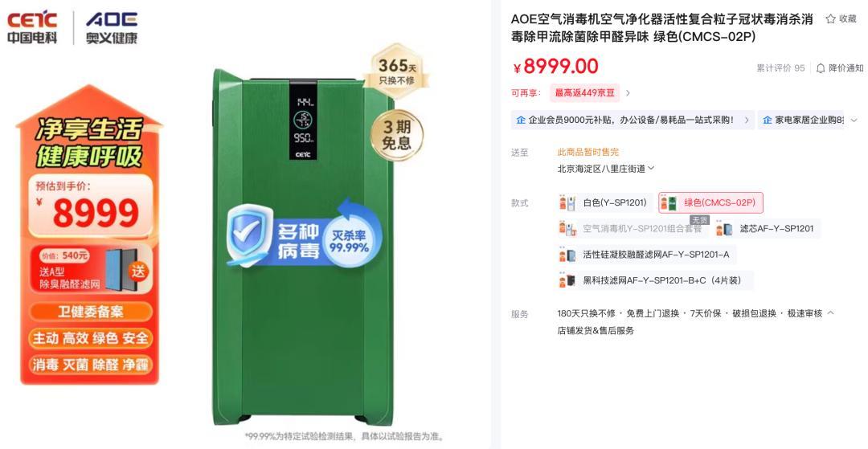Click the 企 icon beside 企业会员9000元补贴

pos(520,120)
